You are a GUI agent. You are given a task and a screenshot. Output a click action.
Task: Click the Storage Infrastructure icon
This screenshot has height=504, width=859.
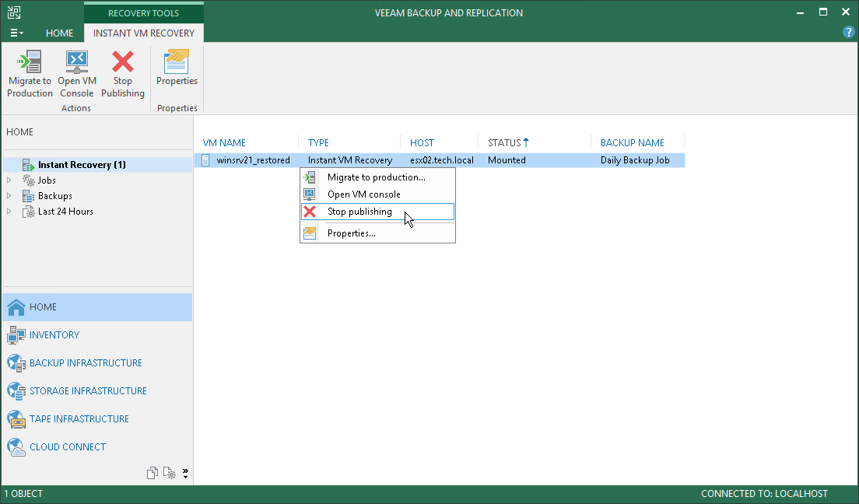pyautogui.click(x=16, y=391)
